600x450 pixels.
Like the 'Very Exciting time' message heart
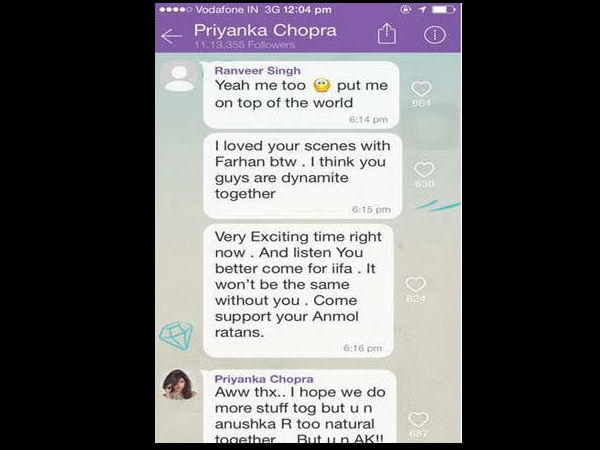coord(415,284)
